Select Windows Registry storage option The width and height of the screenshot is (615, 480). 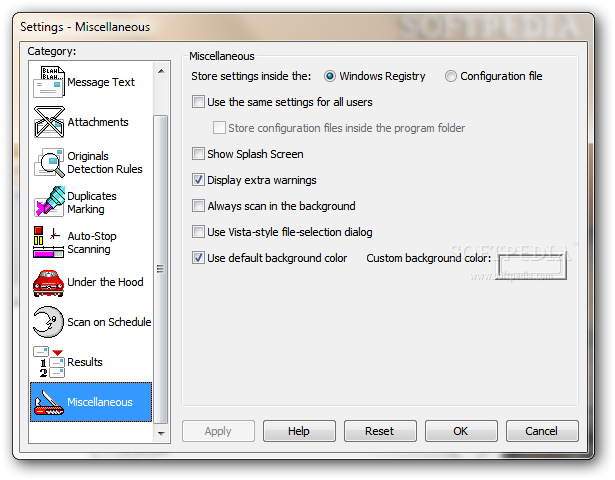(x=330, y=76)
